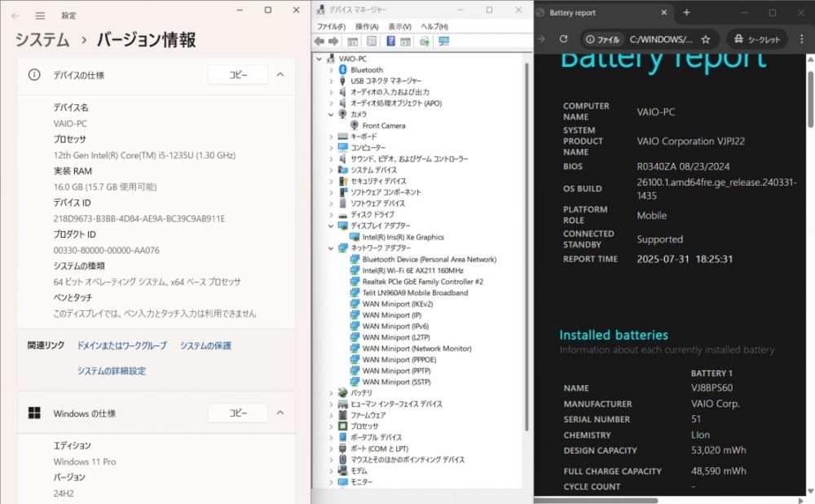
Task: Click the USB コネクタ マネージャー device icon
Action: tap(342, 81)
